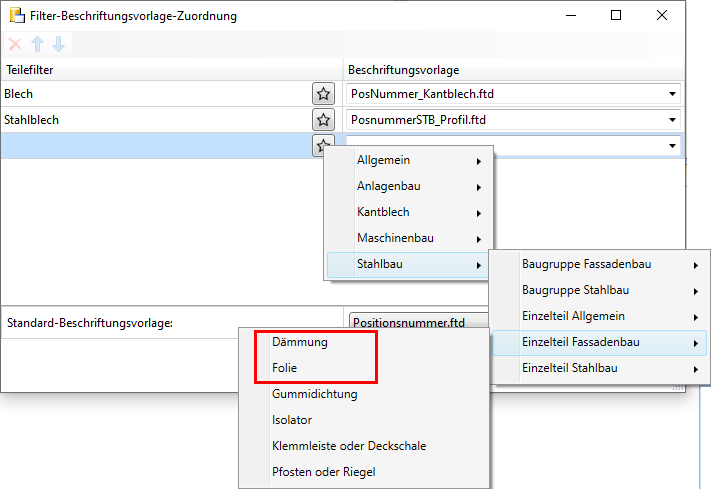Choose Klemmleiste oder Deckschale template
Viewport: 711px width, 489px height.
coord(364,446)
